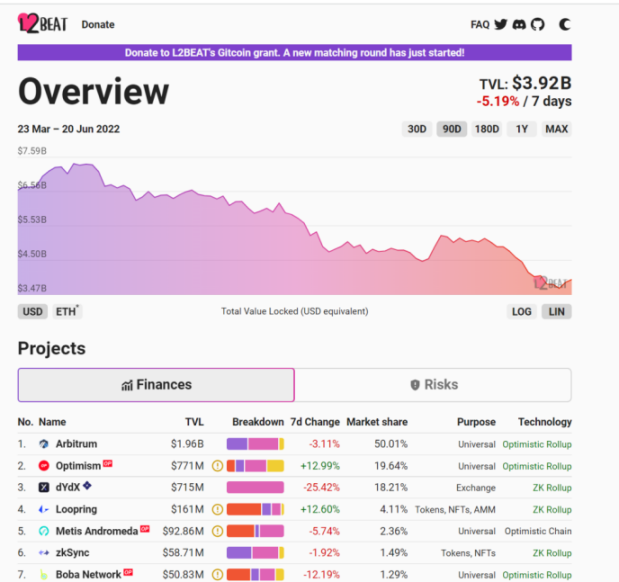Open the Finances tab

click(156, 385)
